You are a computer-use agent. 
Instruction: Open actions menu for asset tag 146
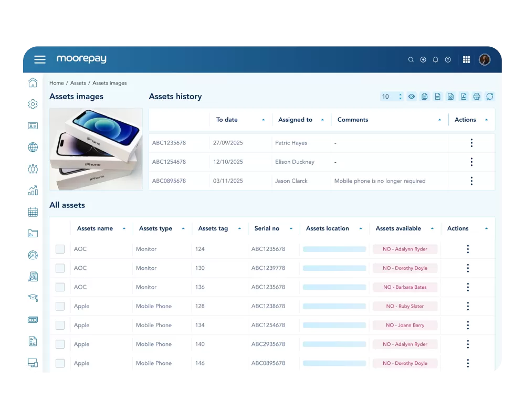coord(468,363)
